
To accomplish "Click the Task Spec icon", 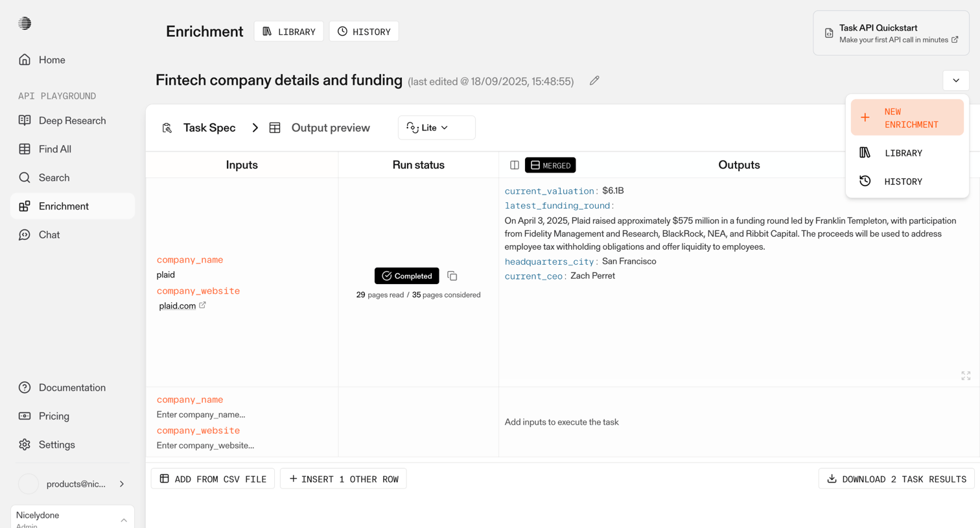I will 167,128.
